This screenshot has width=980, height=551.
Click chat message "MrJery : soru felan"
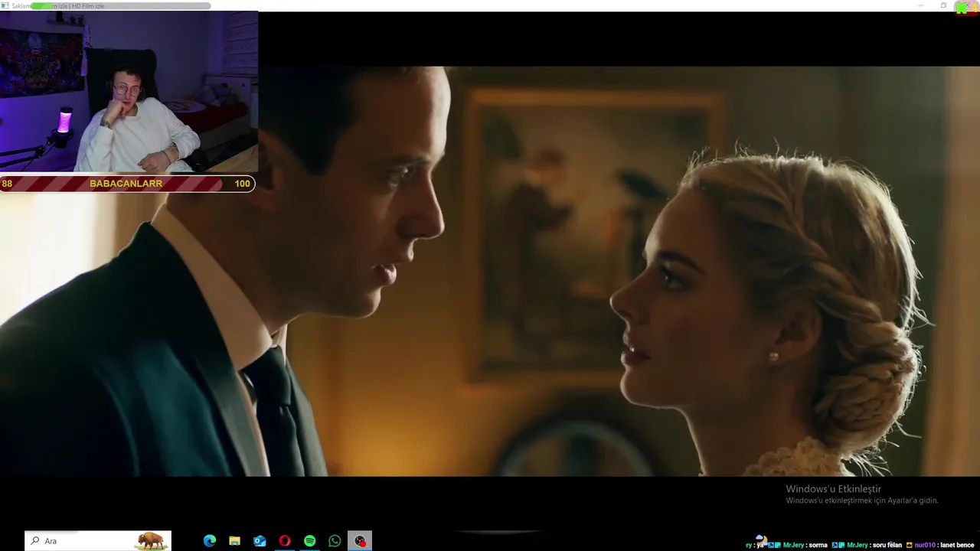(874, 545)
